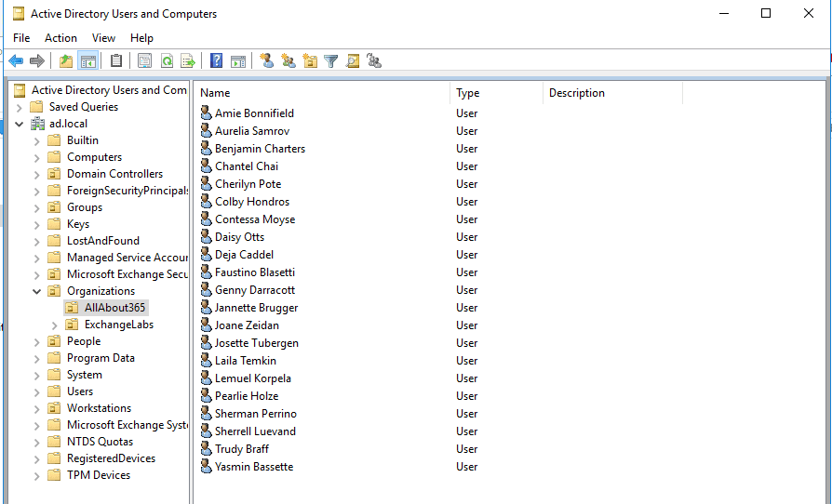Go up one level with folder-arrow icon
This screenshot has height=504, width=832.
point(66,61)
